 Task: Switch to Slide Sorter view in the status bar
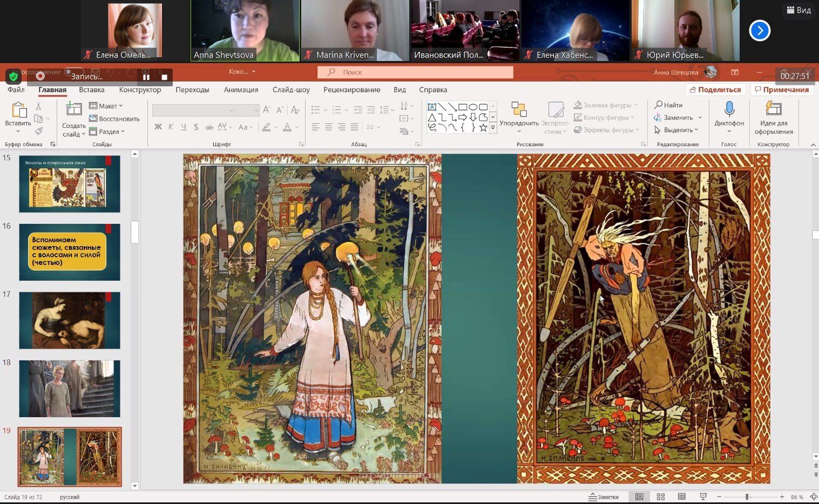point(660,497)
